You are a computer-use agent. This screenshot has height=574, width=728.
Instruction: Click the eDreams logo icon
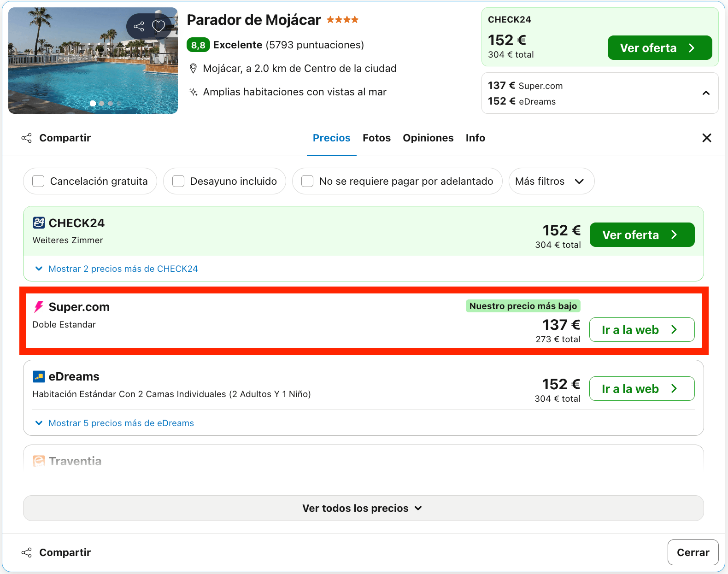click(39, 377)
